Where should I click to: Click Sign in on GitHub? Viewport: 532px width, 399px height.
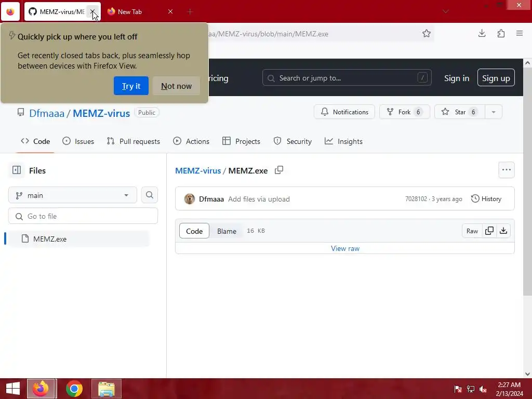coord(457,78)
